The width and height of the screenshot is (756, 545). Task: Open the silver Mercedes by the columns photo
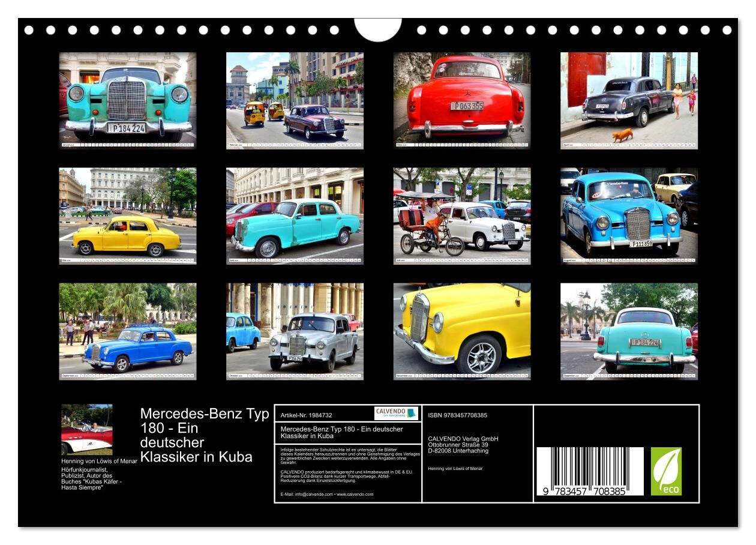click(295, 331)
